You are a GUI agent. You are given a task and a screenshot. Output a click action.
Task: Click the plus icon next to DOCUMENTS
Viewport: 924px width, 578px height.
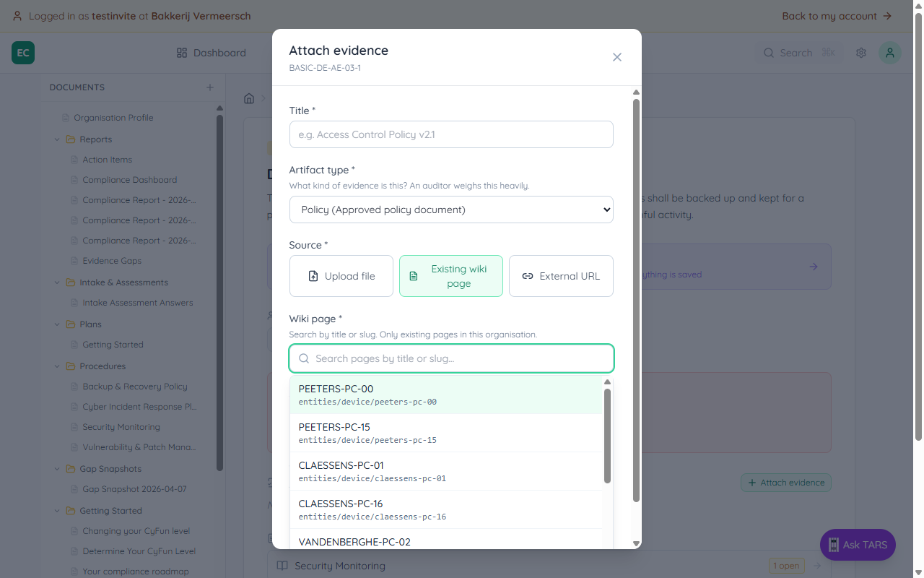[209, 87]
